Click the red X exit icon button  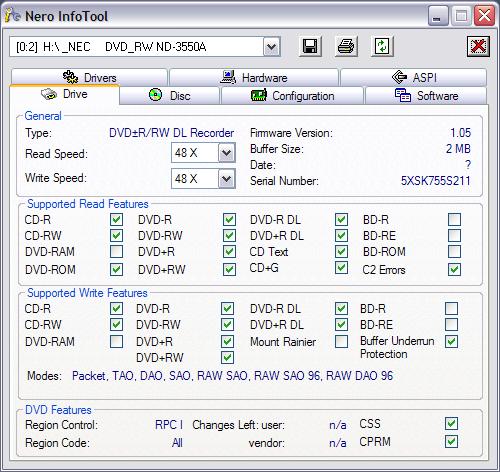click(x=478, y=46)
